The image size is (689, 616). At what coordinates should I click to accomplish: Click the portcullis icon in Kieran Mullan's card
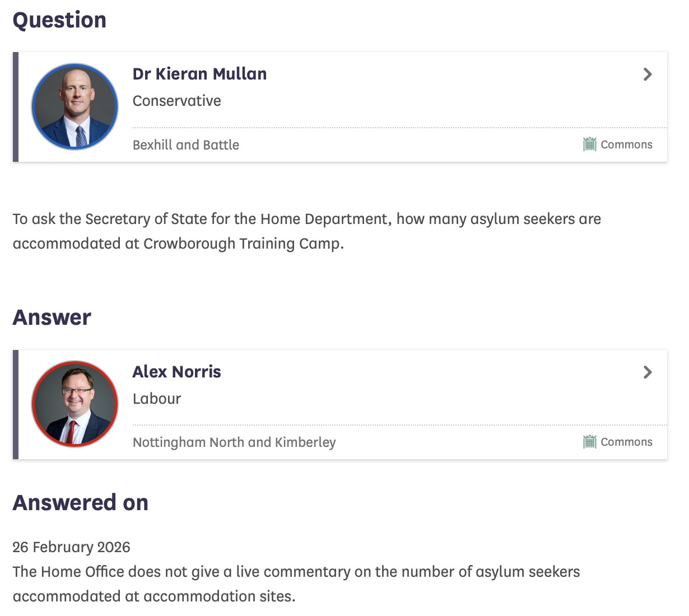[589, 144]
